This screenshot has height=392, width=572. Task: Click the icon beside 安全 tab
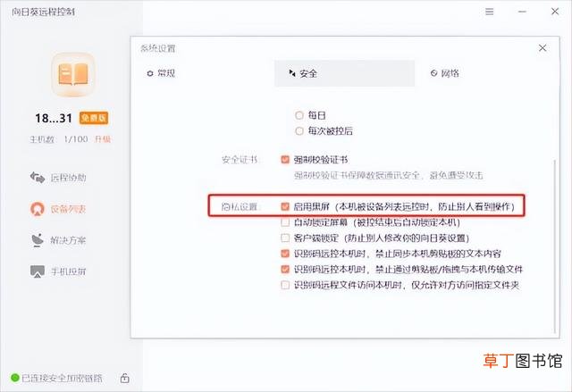(292, 73)
